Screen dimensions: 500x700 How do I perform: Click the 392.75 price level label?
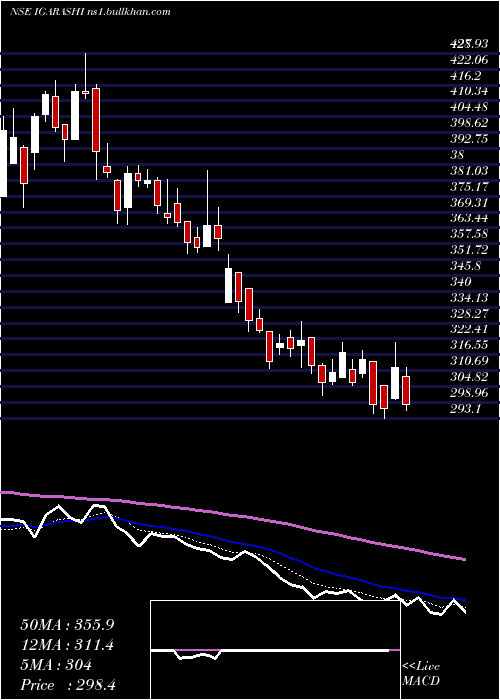pos(469,138)
